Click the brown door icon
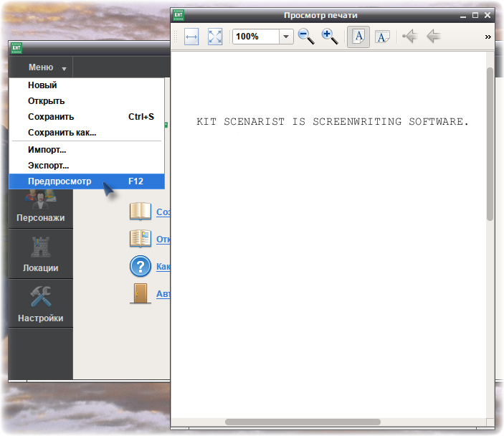The height and width of the screenshot is (436, 504). [x=141, y=293]
